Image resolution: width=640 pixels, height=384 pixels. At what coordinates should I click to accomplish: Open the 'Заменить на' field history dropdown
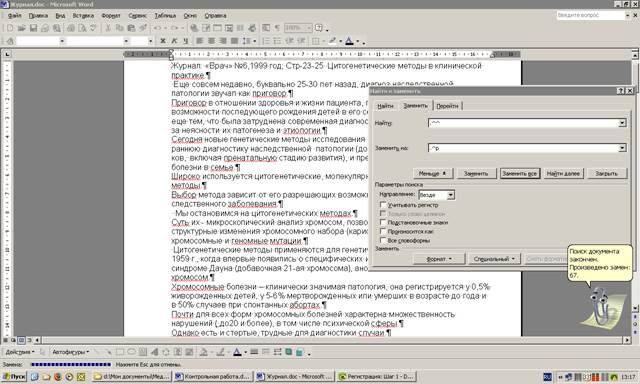(622, 148)
